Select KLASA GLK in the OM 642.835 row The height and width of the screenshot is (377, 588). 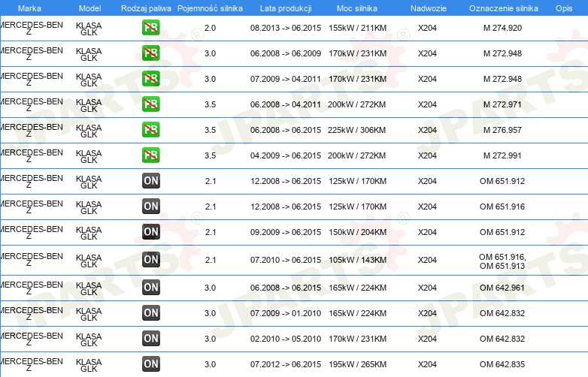(x=89, y=365)
